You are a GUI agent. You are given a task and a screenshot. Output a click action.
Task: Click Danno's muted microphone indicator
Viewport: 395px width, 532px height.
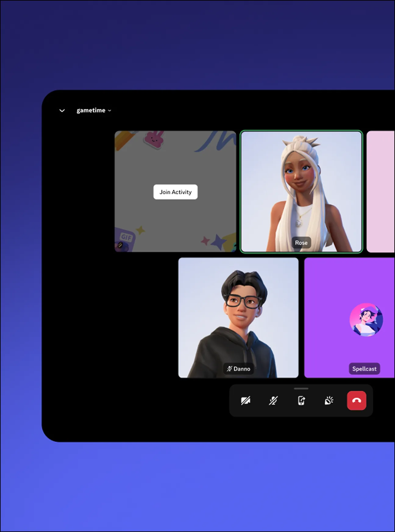230,369
